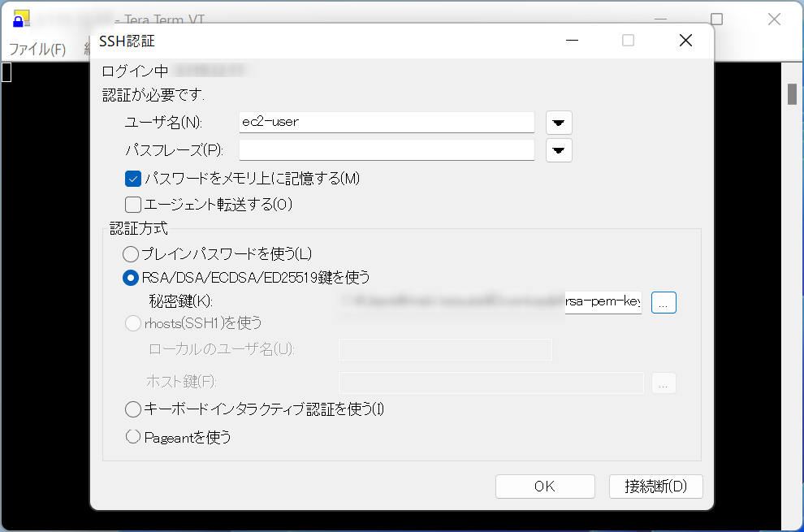Select プレインパスワードを使う radio button

click(x=131, y=253)
